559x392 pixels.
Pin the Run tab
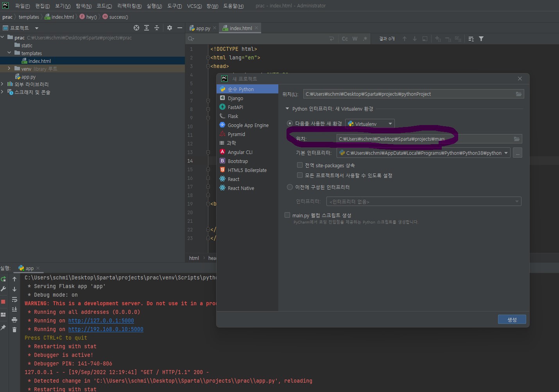[4, 328]
